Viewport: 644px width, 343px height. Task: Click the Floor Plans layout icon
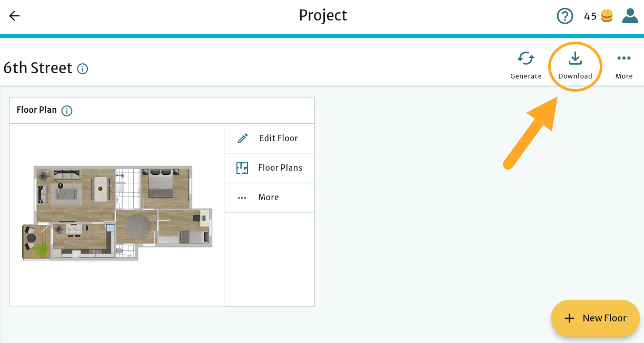tap(242, 168)
